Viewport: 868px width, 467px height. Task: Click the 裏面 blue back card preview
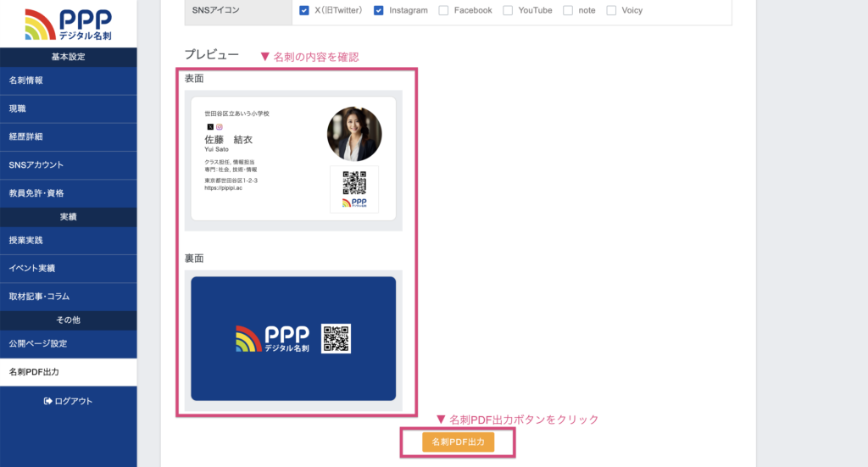(293, 339)
